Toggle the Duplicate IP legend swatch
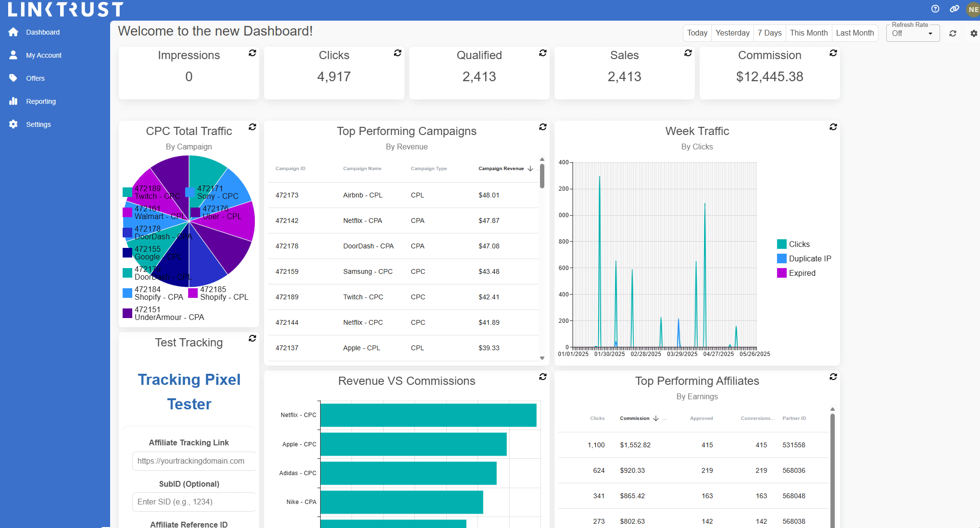980x528 pixels. 782,258
